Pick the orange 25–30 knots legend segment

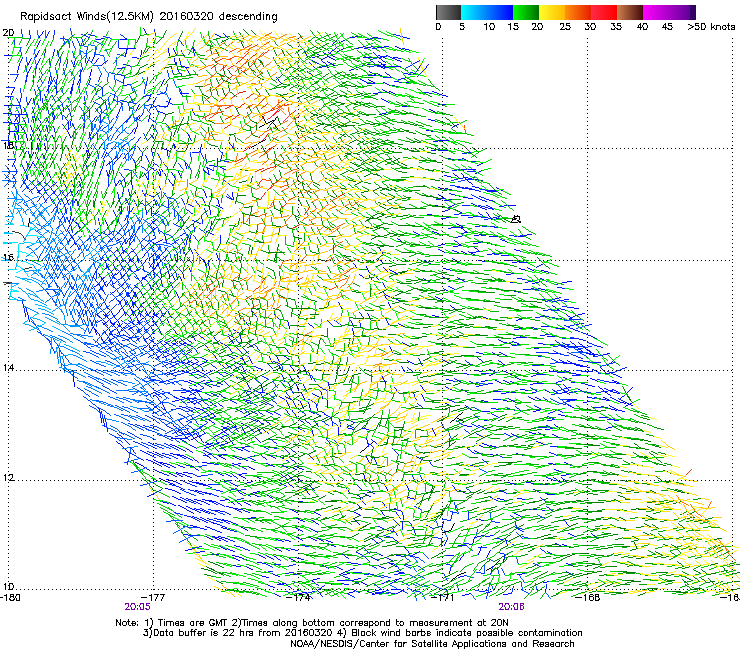578,12
